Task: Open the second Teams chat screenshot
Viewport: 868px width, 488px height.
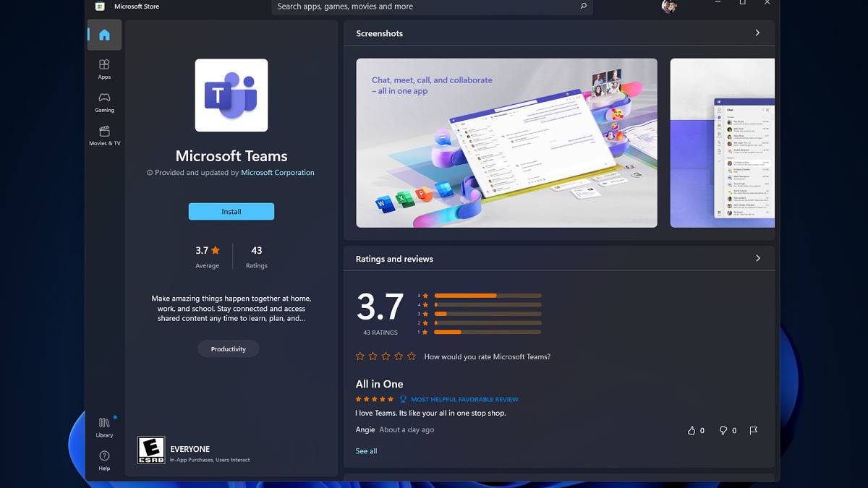Action: [723, 143]
